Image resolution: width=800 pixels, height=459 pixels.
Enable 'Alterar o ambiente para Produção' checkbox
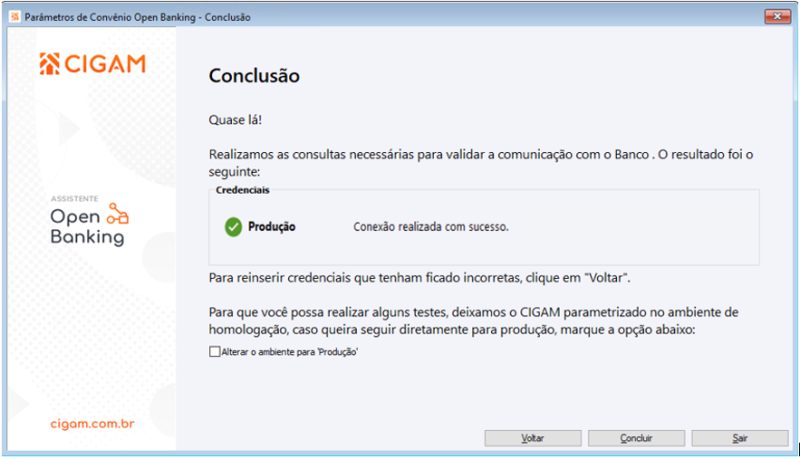(215, 352)
